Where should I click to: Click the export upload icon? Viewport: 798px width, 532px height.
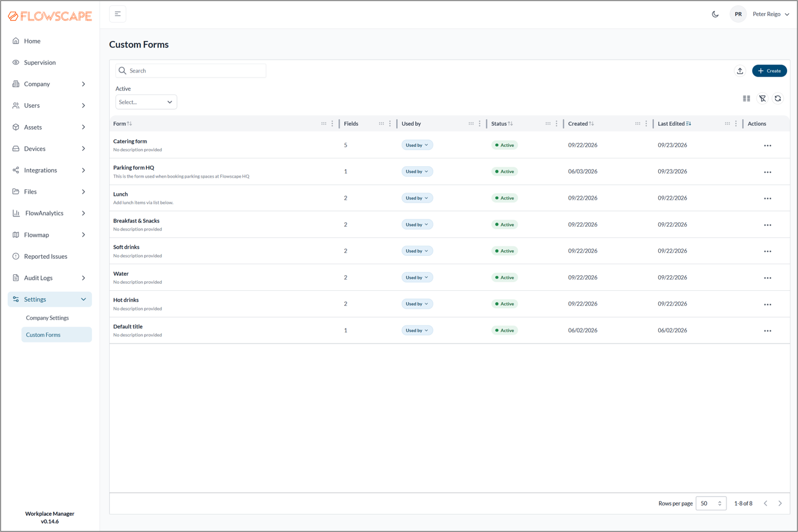(x=740, y=71)
